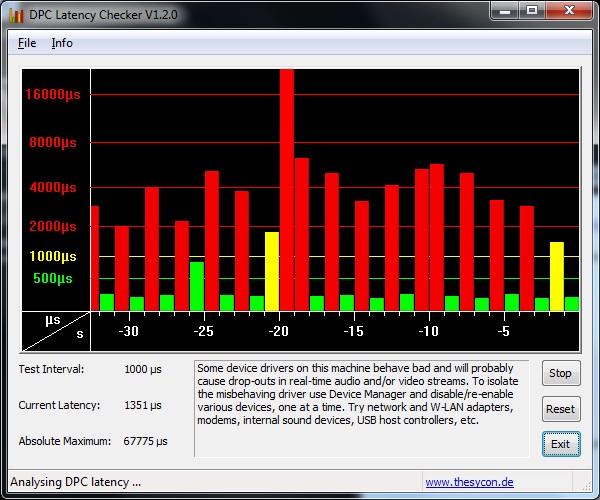600x500 pixels.
Task: Click the -25 time axis label
Action: click(204, 331)
